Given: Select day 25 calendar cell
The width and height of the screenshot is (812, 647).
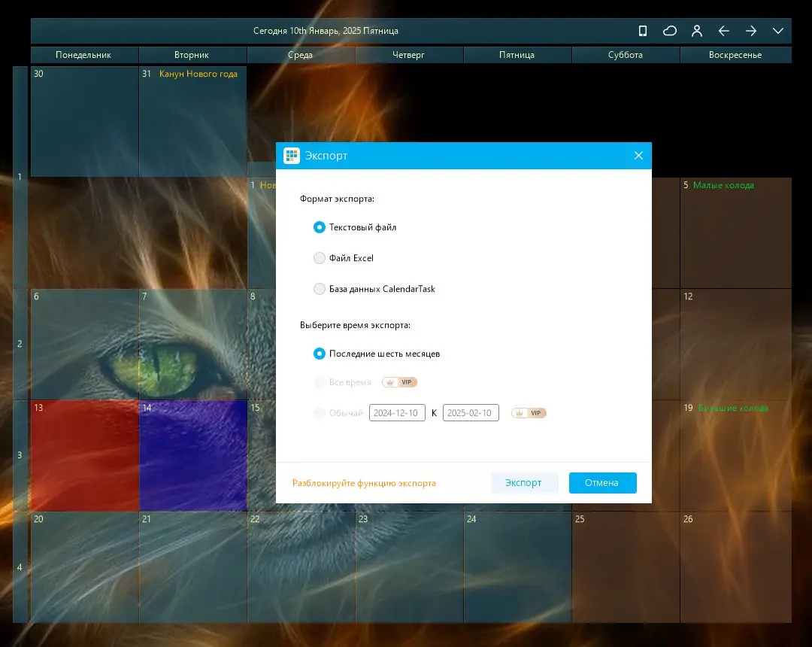Looking at the screenshot, I should tap(626, 567).
